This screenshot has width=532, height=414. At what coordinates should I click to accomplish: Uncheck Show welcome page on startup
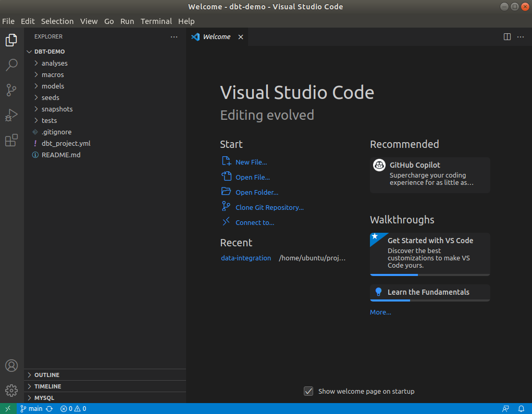coord(308,391)
